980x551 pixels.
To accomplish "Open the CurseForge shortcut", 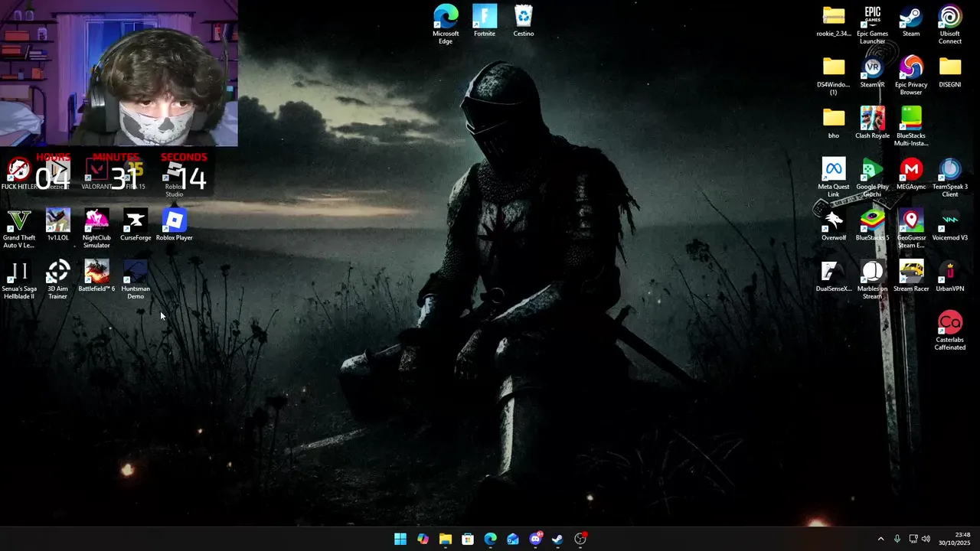I will [x=136, y=225].
